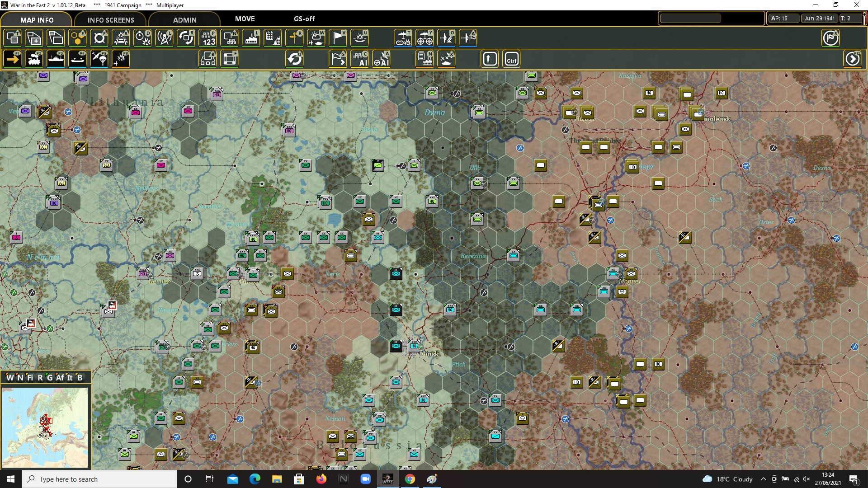Toggle the It theater filter on the minimap bar
Screen dimensions: 868x488
point(70,378)
